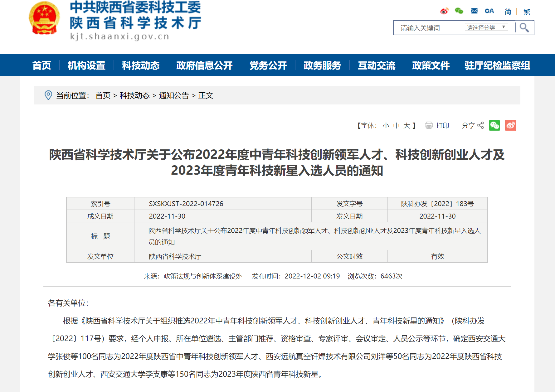The height and width of the screenshot is (392, 555).
Task: Set font size to small 小
Action: (386, 125)
